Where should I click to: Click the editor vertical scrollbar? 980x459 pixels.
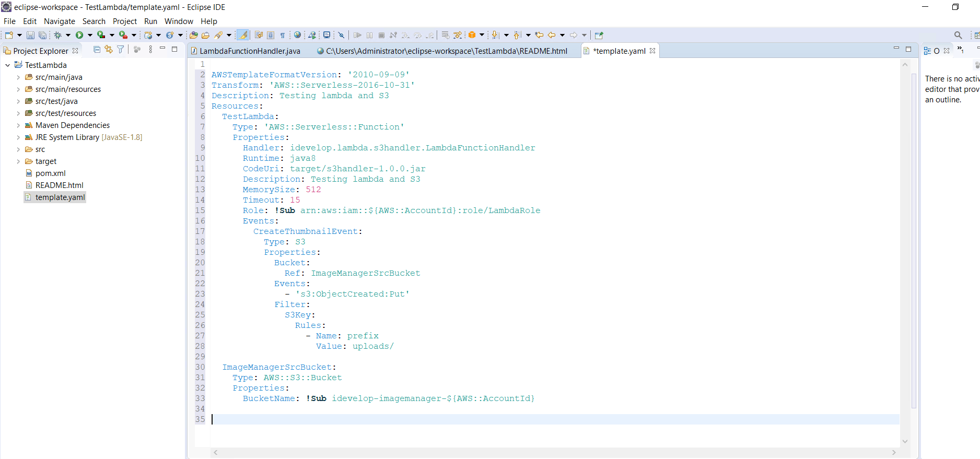coord(913,240)
